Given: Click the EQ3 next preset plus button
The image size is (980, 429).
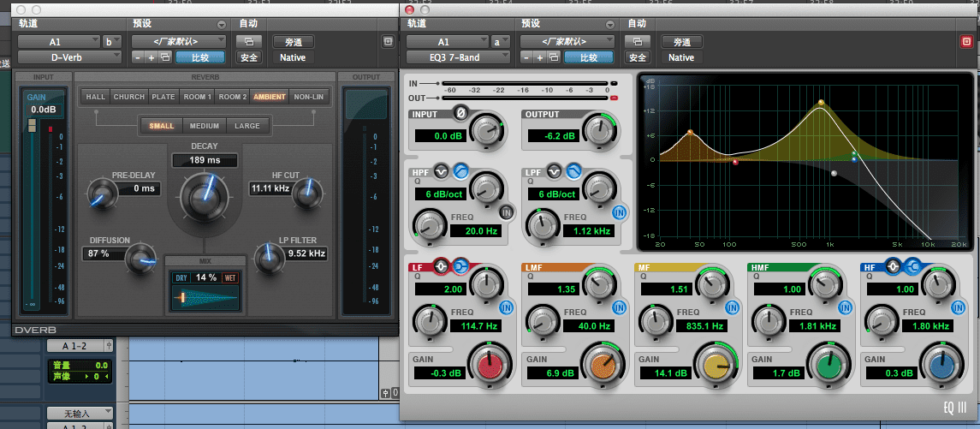Looking at the screenshot, I should click(x=539, y=57).
